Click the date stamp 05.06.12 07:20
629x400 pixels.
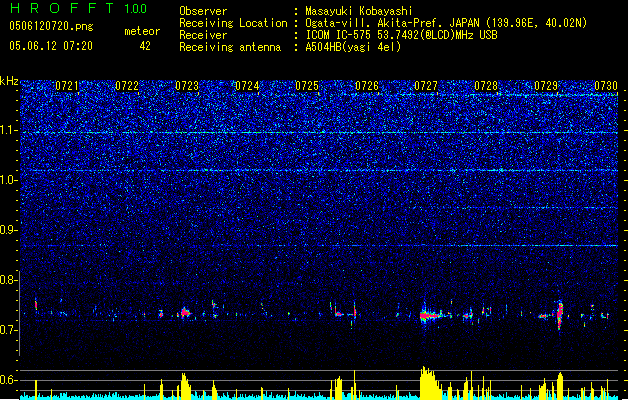coord(51,46)
